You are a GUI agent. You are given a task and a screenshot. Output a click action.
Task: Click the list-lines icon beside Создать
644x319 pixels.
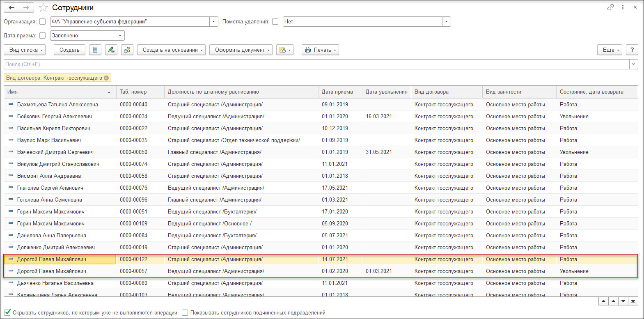tap(95, 50)
